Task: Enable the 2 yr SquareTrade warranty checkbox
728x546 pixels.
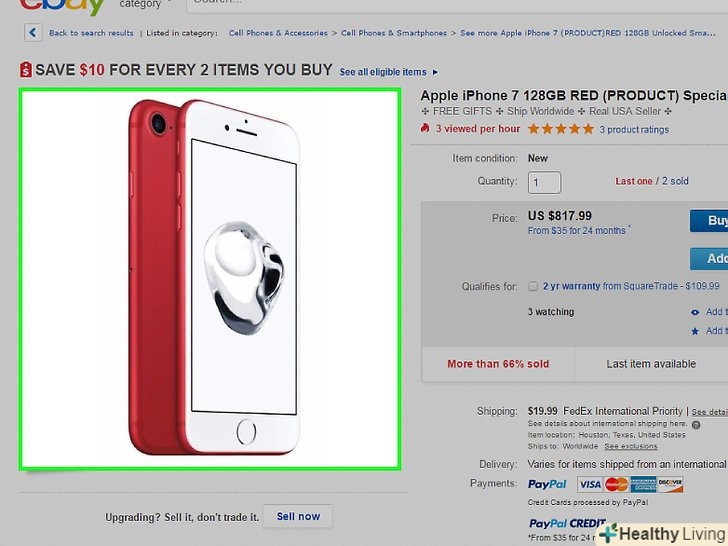Action: click(533, 286)
